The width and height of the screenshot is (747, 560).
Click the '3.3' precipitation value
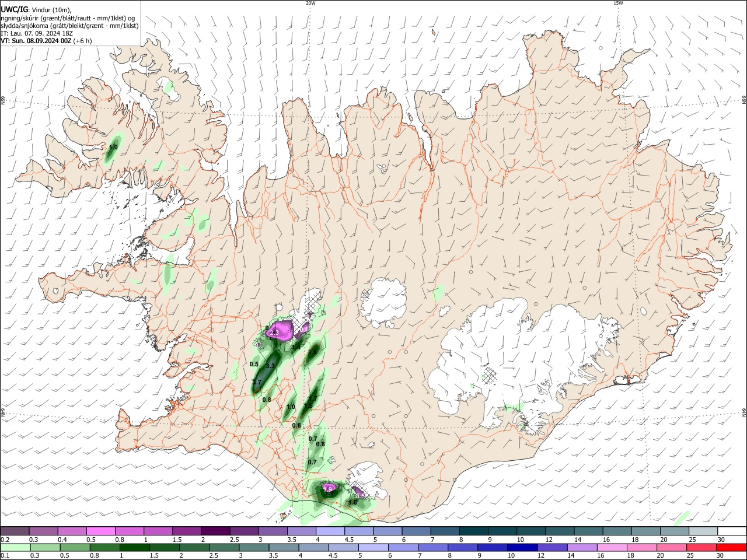point(270,366)
